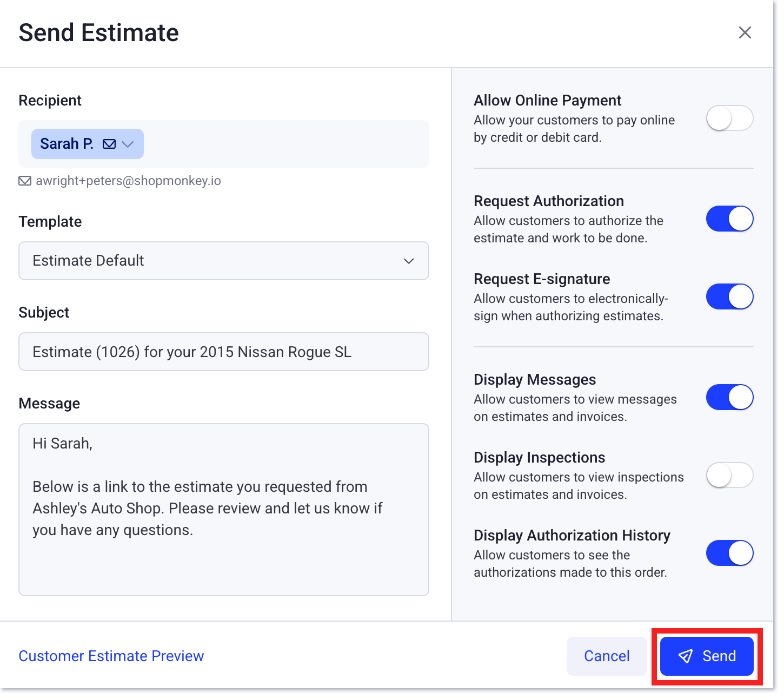
Task: Click the Recipient field area
Action: (224, 144)
